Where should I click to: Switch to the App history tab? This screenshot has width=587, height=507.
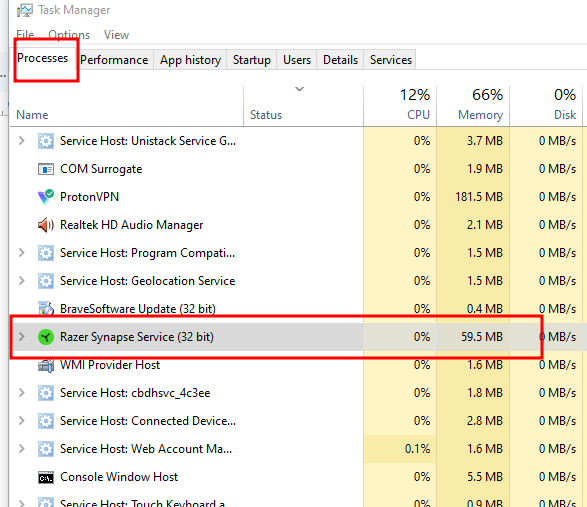[x=190, y=60]
